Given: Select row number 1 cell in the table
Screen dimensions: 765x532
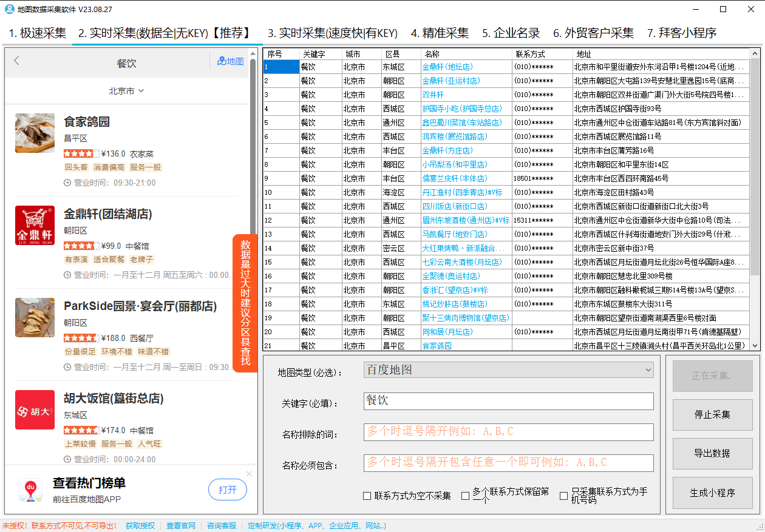Looking at the screenshot, I should (x=281, y=67).
